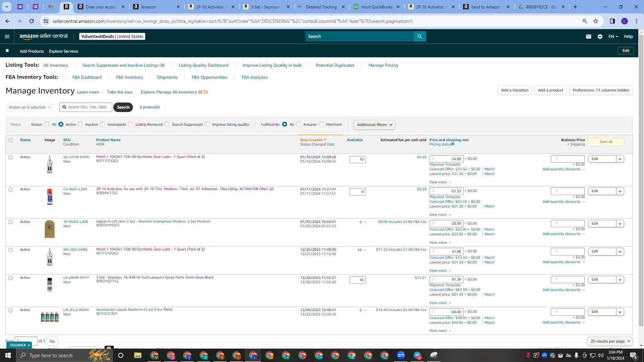The height and width of the screenshot is (362, 644).
Task: Open the Windows notification center icon
Action: [634, 355]
